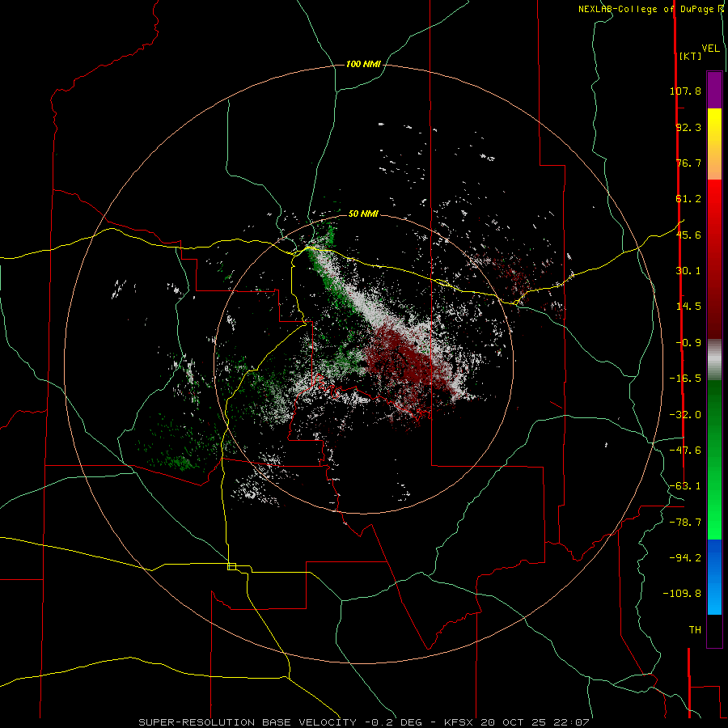
Task: Click the yellow-orange segment of the color bar
Action: pyautogui.click(x=714, y=144)
